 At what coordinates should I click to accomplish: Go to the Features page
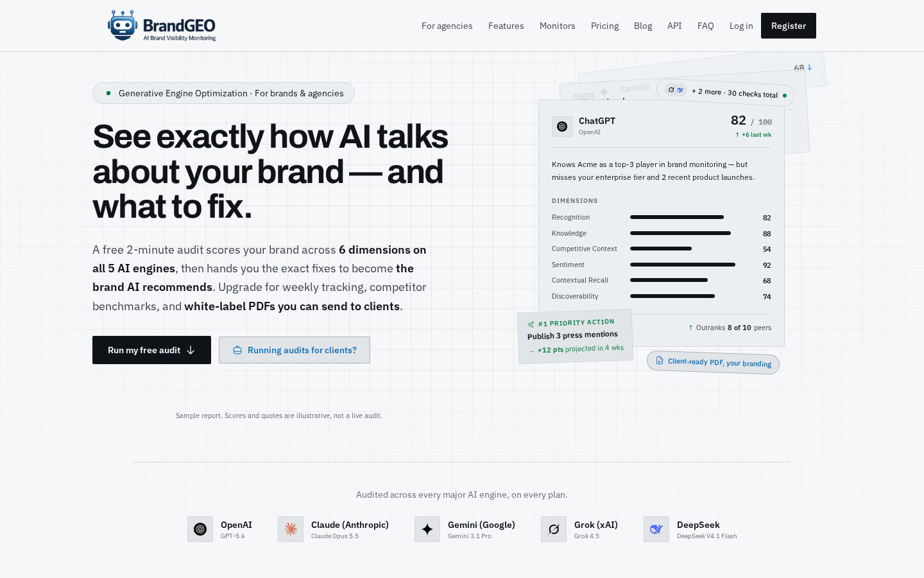tap(506, 26)
